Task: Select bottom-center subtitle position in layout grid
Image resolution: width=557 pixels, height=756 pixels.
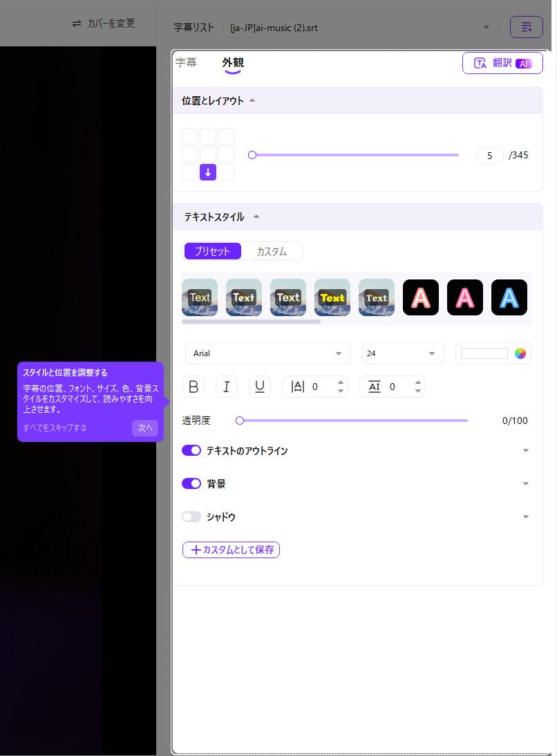Action: [x=208, y=172]
